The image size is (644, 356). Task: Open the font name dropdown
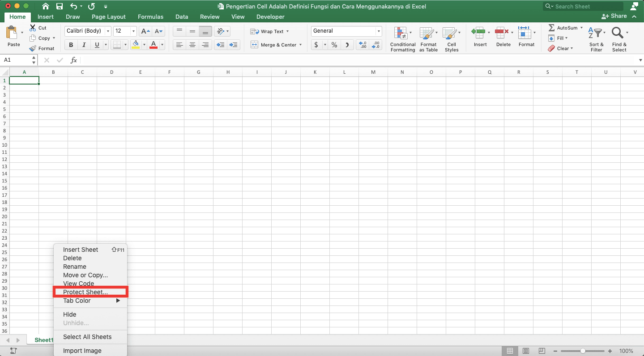(107, 31)
